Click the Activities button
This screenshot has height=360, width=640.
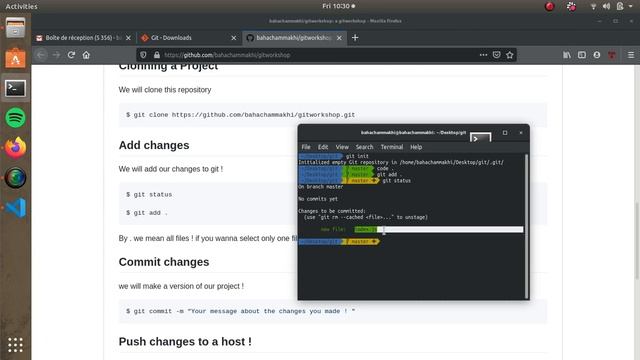pyautogui.click(x=21, y=6)
